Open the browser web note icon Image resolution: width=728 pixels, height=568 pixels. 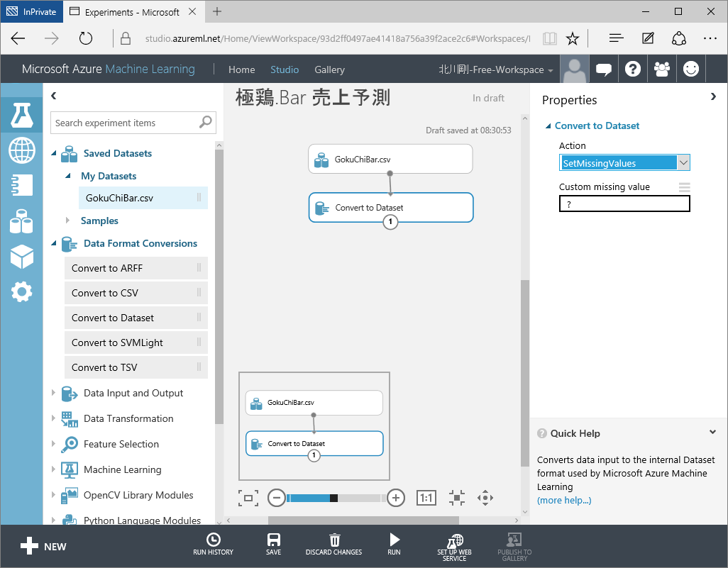tap(648, 38)
